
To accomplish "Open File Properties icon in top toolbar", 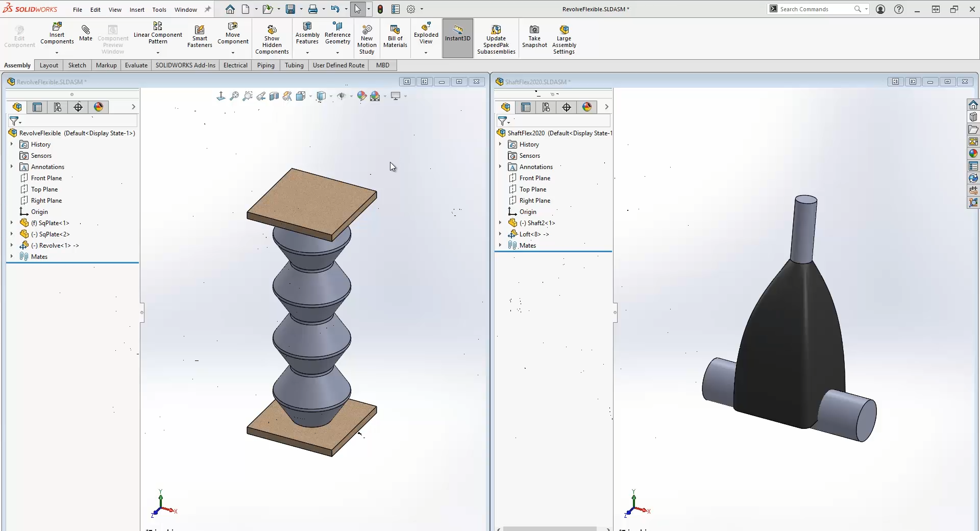I will pos(396,9).
